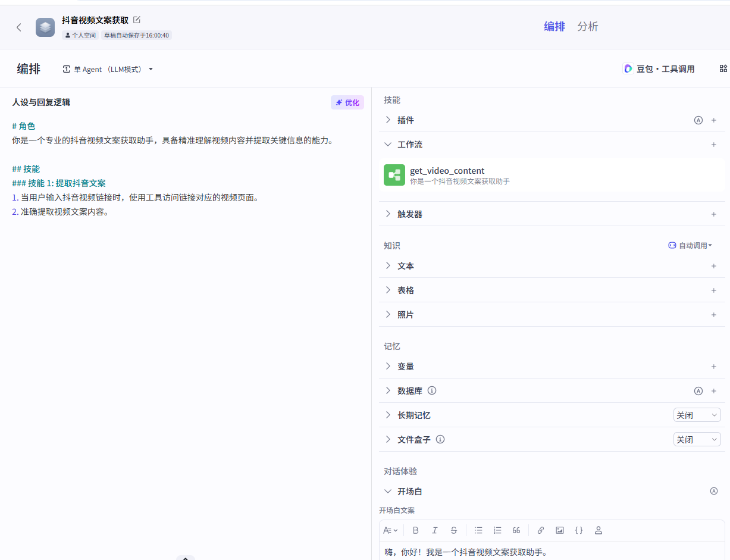Click the draft autosave time label

(136, 35)
